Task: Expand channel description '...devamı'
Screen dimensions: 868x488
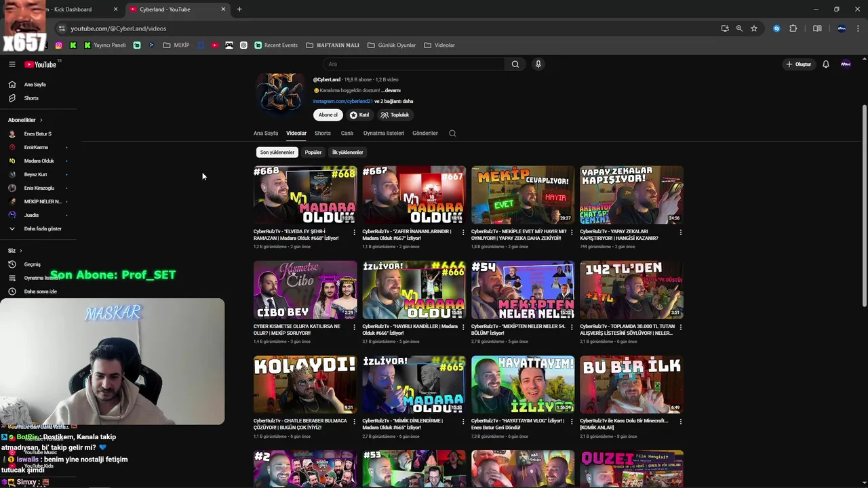Action: coord(391,90)
